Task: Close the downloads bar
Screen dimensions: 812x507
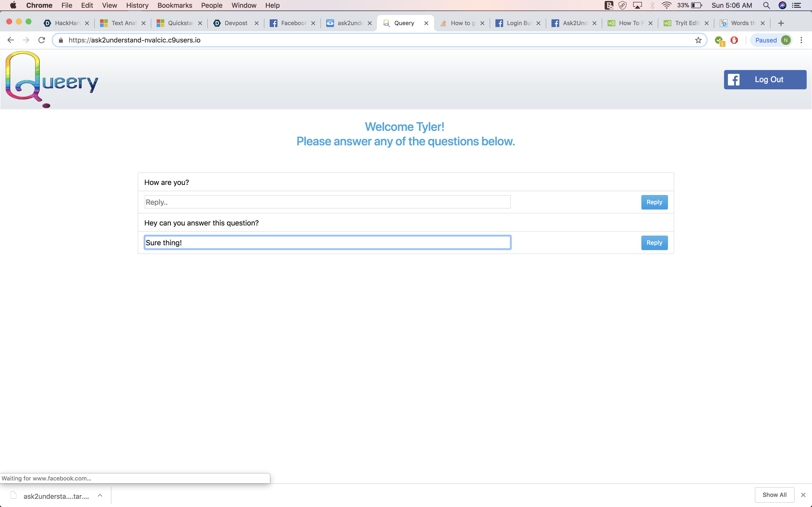Action: 803,495
